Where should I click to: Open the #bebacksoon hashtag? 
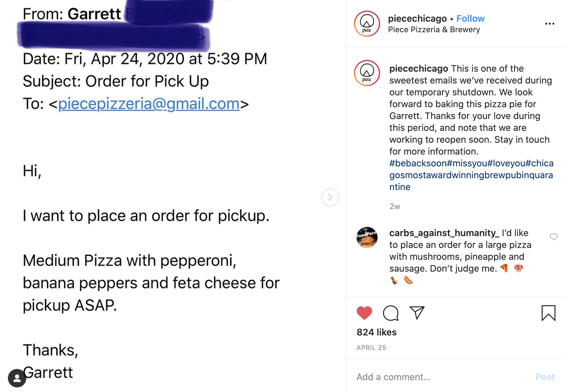(418, 163)
